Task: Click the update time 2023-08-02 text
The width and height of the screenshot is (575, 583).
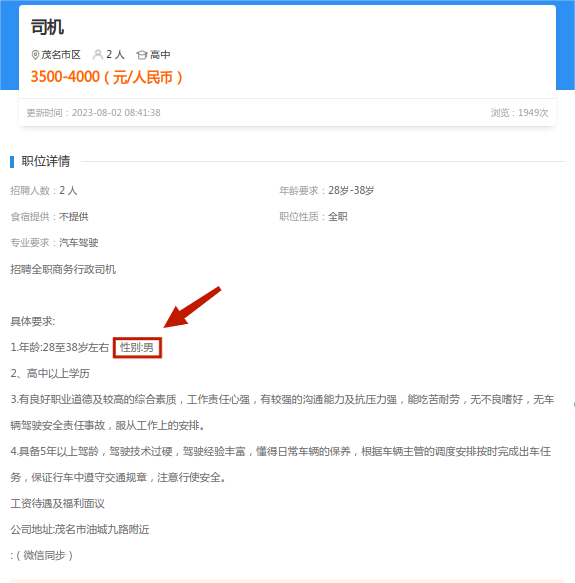Action: [x=93, y=113]
